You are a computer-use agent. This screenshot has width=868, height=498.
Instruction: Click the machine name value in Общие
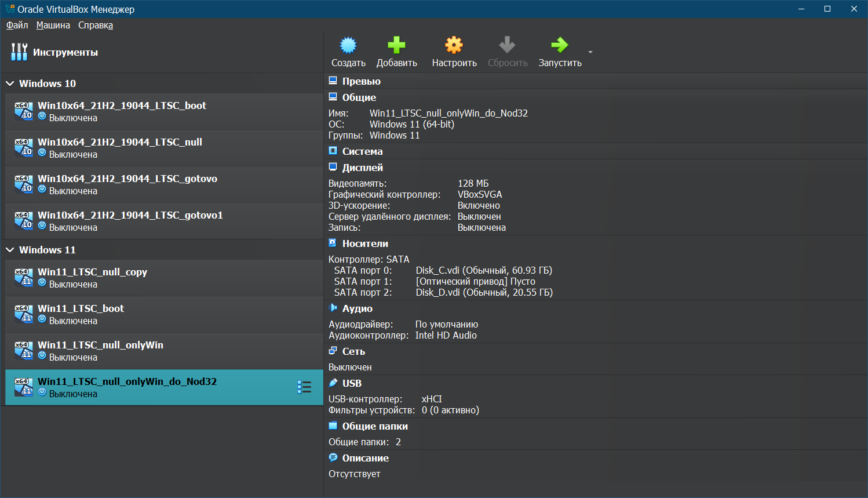449,113
